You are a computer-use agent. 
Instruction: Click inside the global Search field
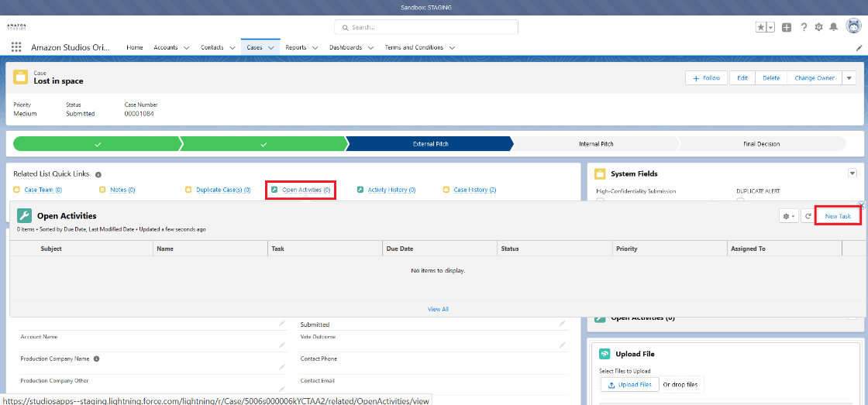click(426, 27)
